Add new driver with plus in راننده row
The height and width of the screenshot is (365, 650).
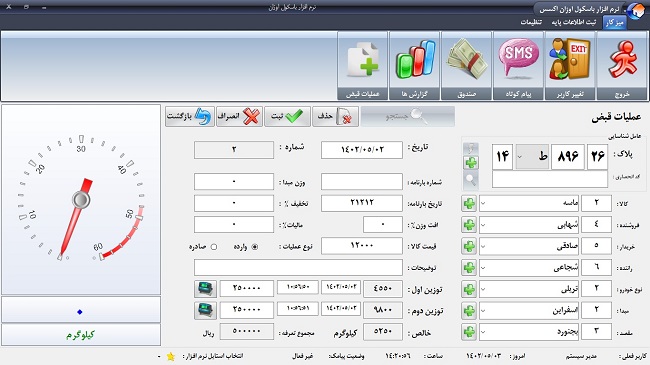point(469,268)
